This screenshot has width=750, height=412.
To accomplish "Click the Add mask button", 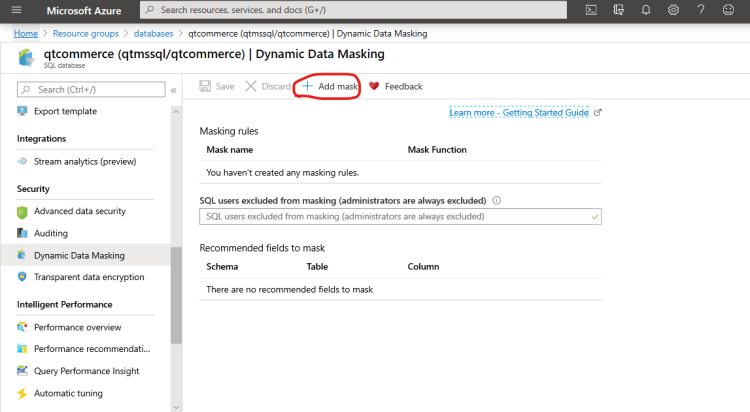I will (x=330, y=86).
